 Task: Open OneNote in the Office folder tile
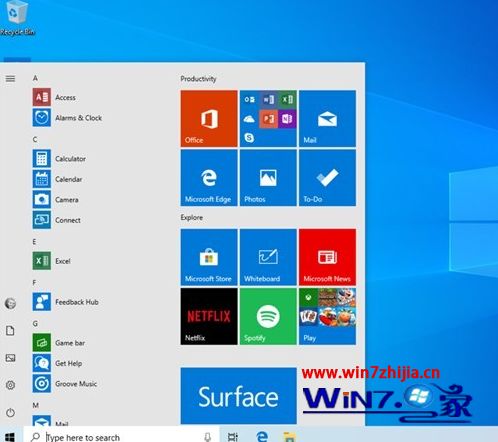pyautogui.click(x=287, y=119)
